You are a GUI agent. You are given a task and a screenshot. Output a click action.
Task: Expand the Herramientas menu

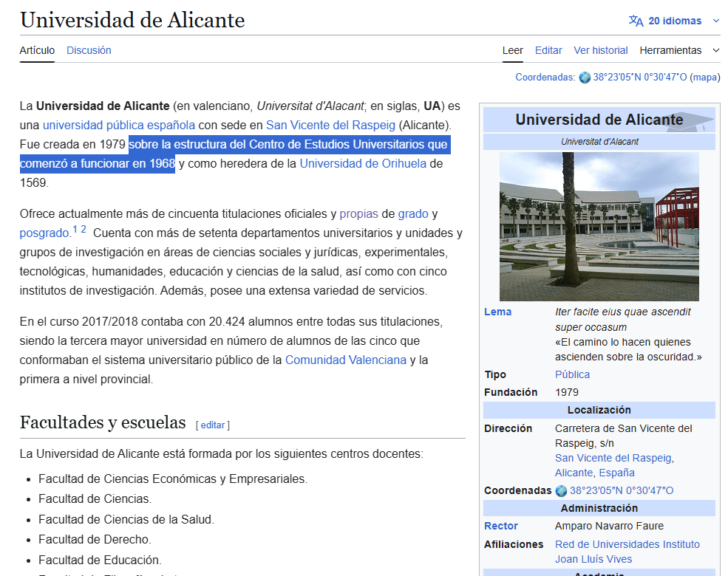670,50
